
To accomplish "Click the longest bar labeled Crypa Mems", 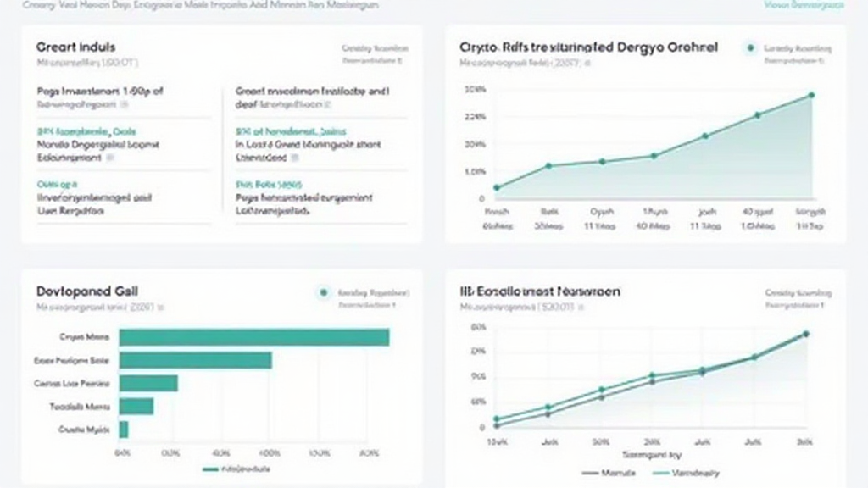I will coord(253,337).
